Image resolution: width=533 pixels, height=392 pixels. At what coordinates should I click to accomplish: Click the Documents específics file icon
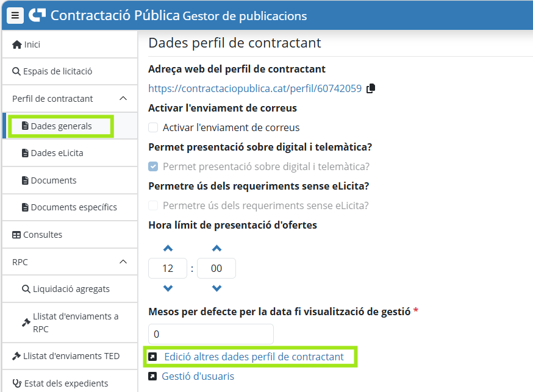click(25, 207)
